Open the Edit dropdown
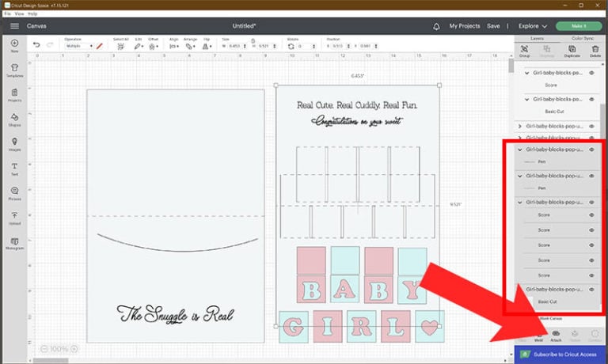Image resolution: width=608 pixels, height=364 pixels. point(139,46)
